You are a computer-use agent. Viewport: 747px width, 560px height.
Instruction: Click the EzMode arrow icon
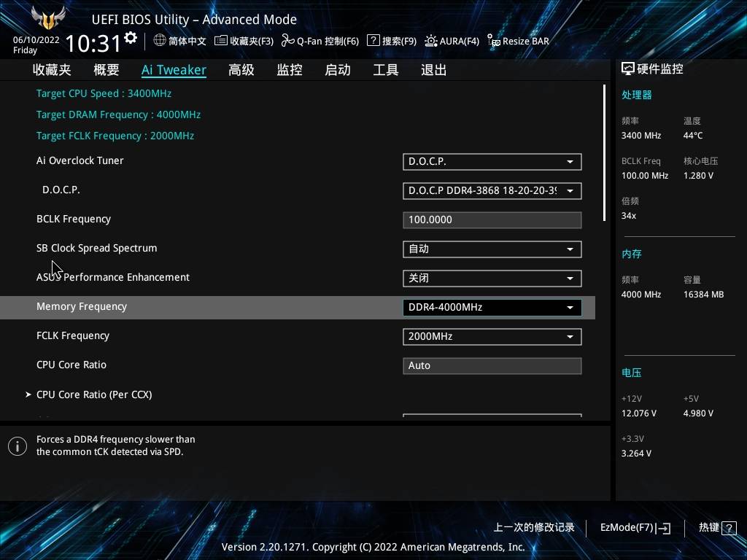[664, 528]
